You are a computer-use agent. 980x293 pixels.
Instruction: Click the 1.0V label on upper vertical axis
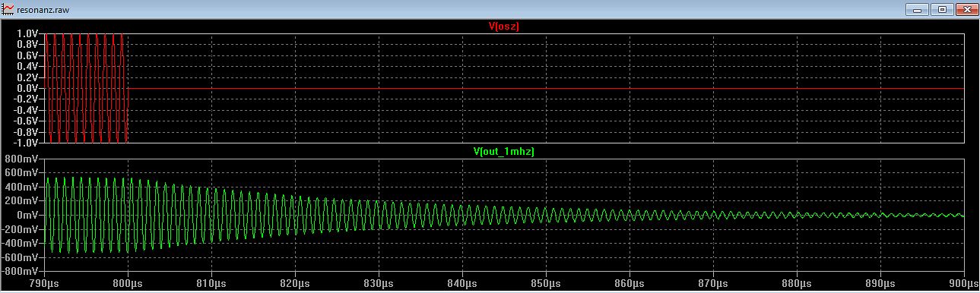[x=27, y=34]
